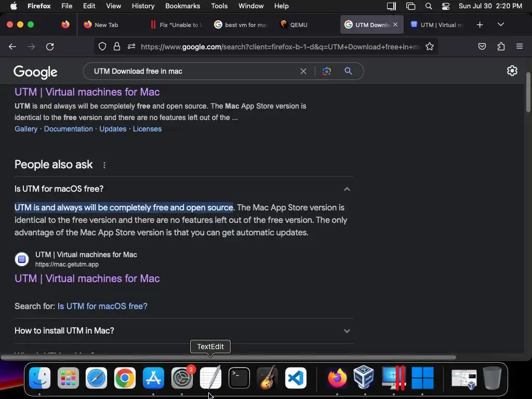Submit search with the magnifier icon
This screenshot has height=399, width=532.
348,71
